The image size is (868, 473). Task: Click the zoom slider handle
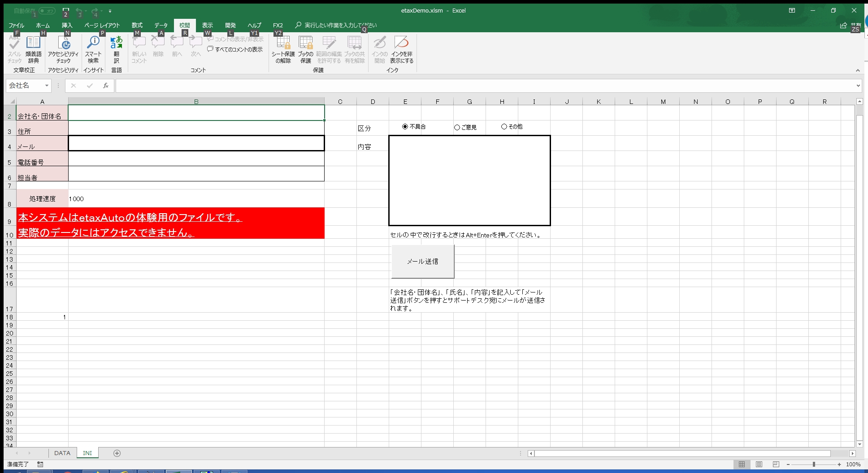click(814, 464)
